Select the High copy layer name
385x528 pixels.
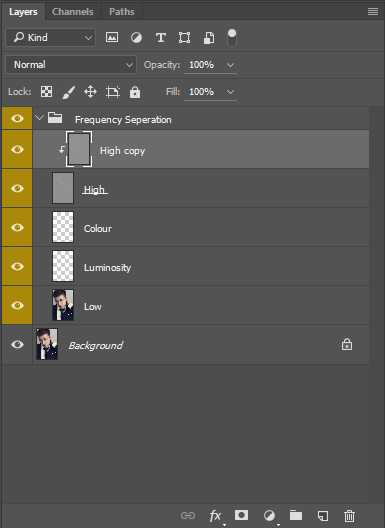(x=122, y=151)
